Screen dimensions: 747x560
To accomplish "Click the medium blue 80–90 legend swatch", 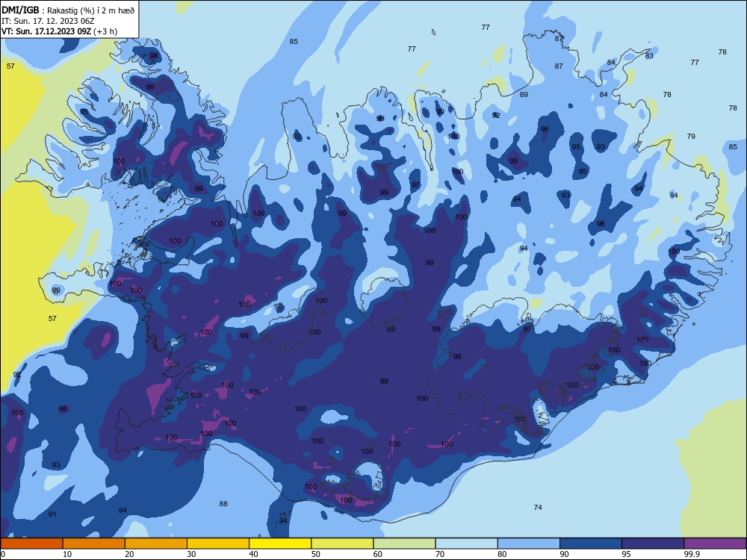I will (529, 544).
